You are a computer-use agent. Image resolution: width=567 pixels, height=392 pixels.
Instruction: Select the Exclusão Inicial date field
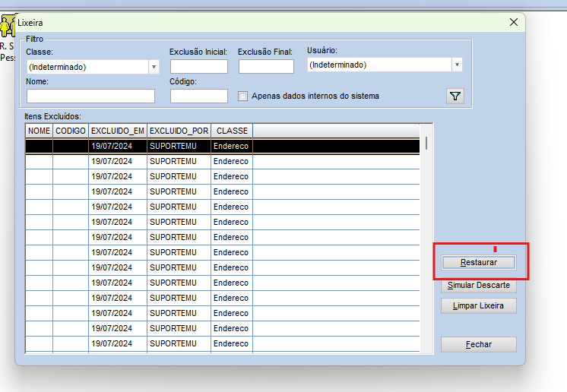click(198, 67)
